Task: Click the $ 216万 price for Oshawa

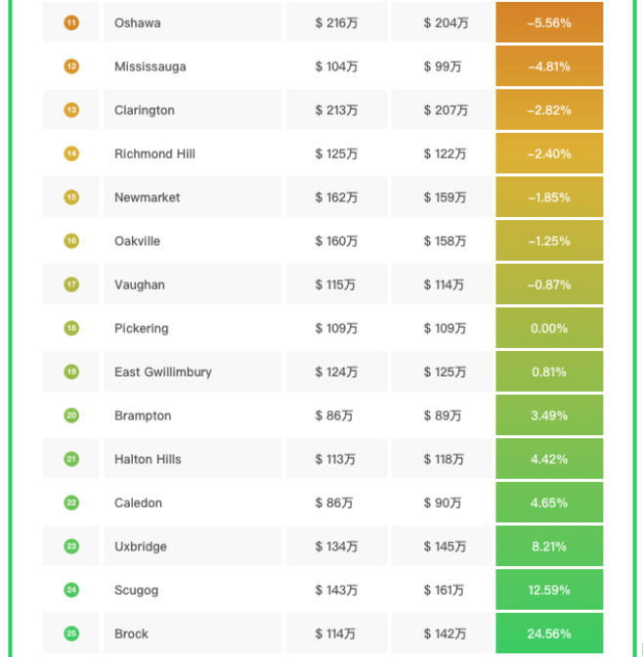Action: (336, 22)
